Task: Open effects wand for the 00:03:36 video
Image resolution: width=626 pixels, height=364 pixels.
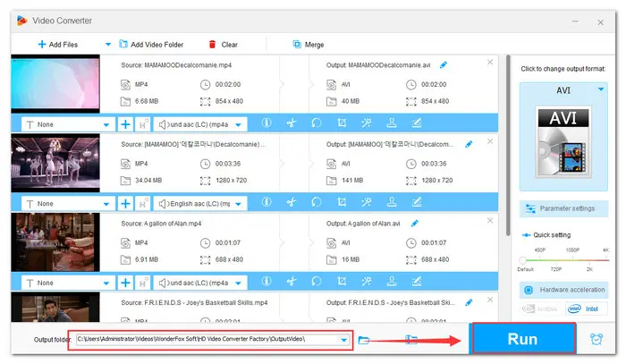Action: coord(367,202)
